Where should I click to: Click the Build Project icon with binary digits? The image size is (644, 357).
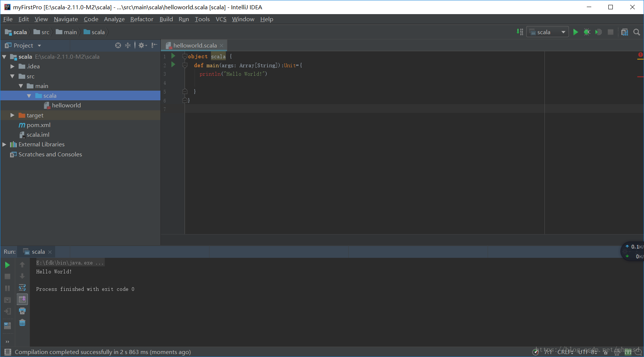pos(520,32)
